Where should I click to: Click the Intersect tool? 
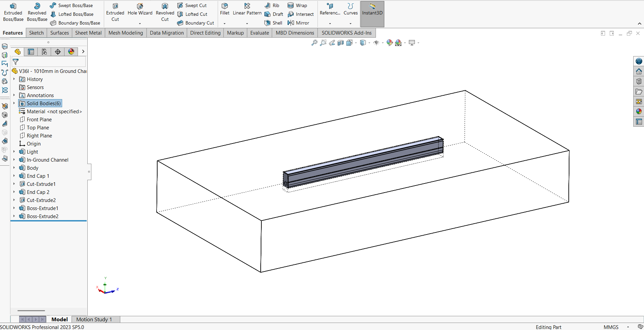301,14
